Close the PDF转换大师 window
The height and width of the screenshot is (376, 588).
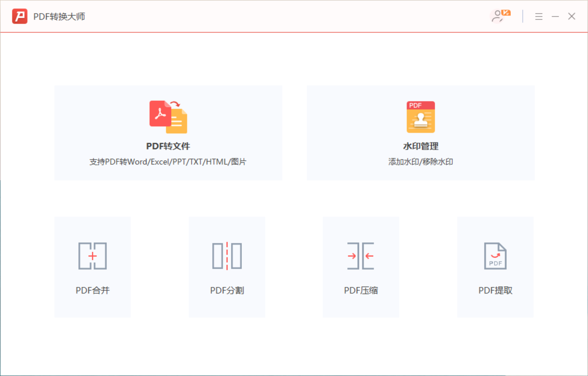tap(572, 16)
